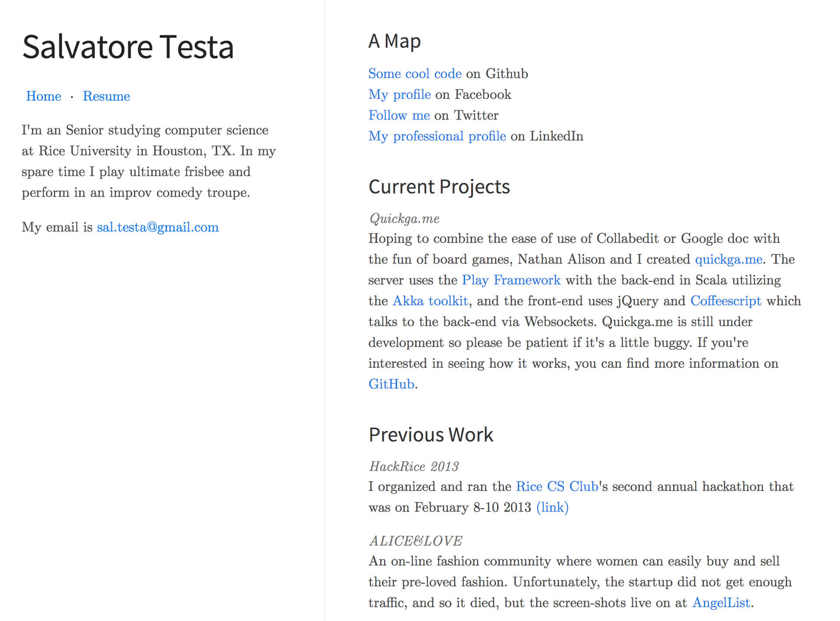Open the Play Framework link
Screen dimensions: 840x621
(511, 280)
